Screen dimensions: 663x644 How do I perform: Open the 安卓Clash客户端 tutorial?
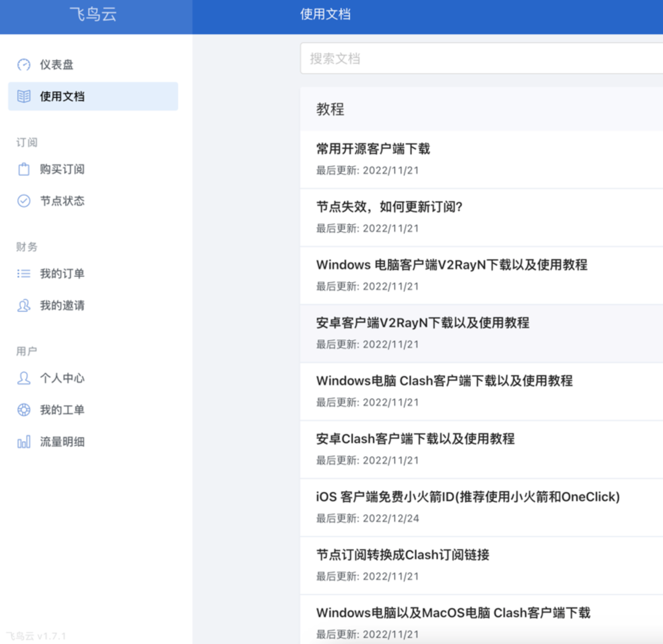(x=415, y=439)
